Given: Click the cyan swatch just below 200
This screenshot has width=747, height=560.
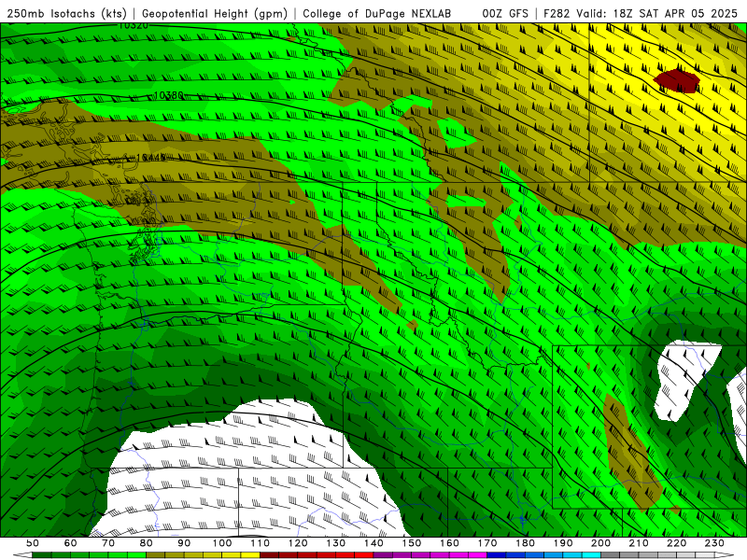Looking at the screenshot, I should tap(591, 555).
